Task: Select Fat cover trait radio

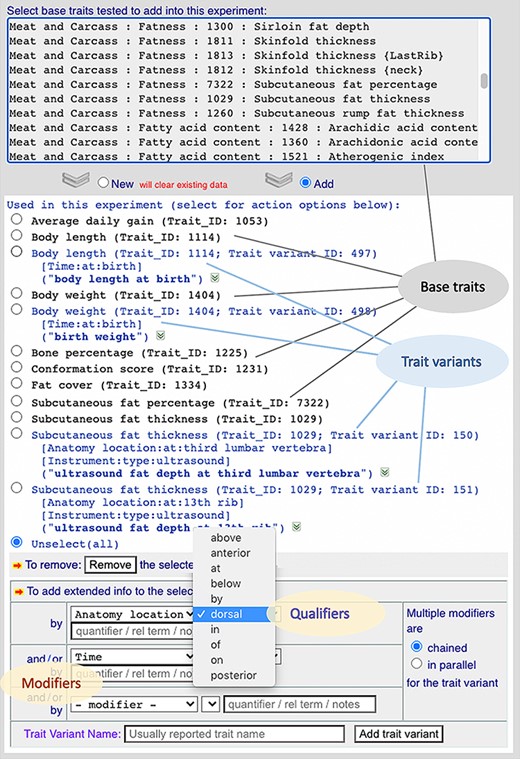Action: (17, 383)
